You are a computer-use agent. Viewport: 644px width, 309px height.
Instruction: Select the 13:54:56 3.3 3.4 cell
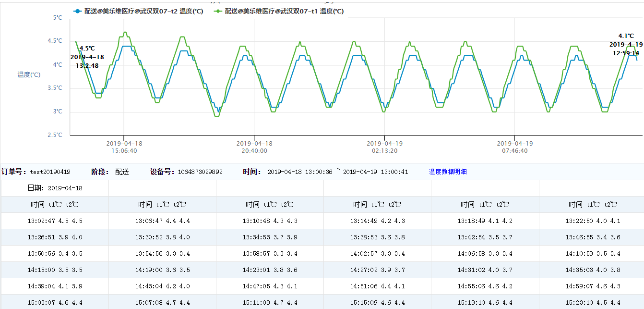pos(162,254)
